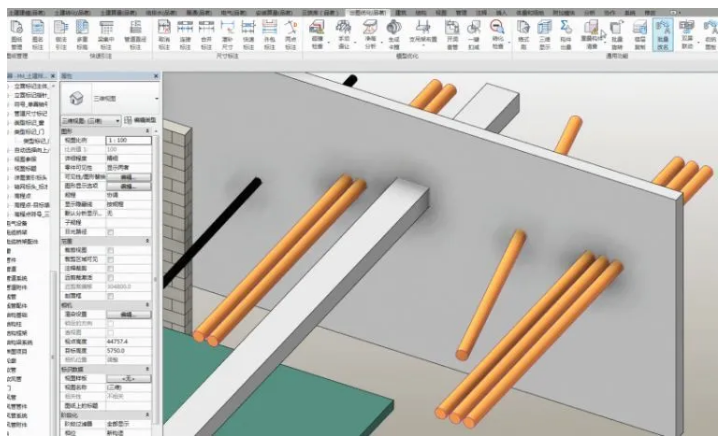Viewport: 725px width, 439px height.
Task: Select the 快速标注 quick dimension tool
Action: 248,35
